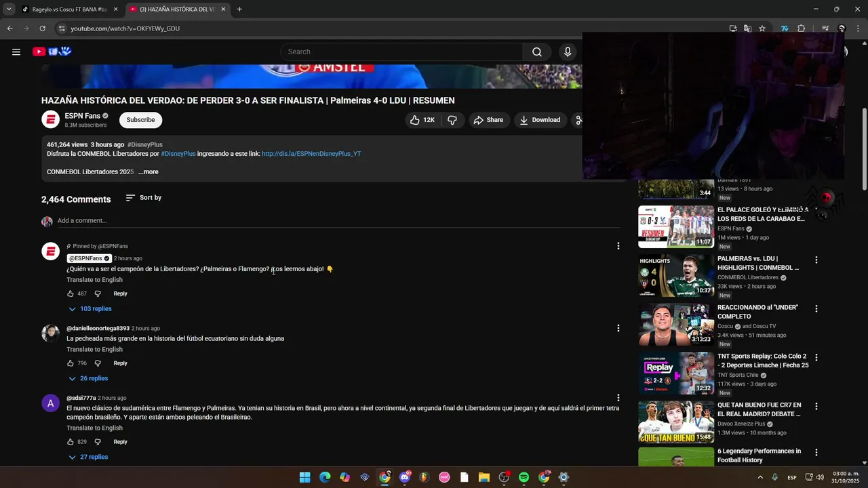Expand 103 replies thread
Screen dimensions: 868x488
(x=90, y=309)
